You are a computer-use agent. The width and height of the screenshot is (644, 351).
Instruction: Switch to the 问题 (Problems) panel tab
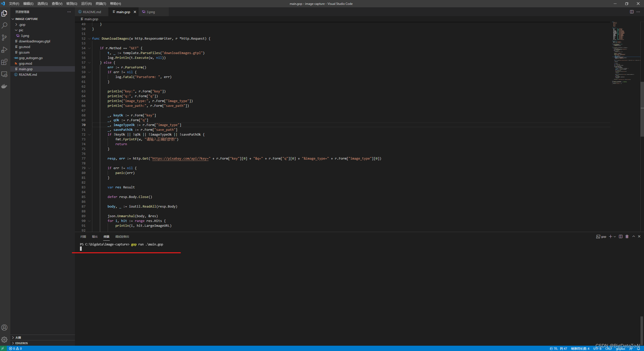(x=83, y=237)
